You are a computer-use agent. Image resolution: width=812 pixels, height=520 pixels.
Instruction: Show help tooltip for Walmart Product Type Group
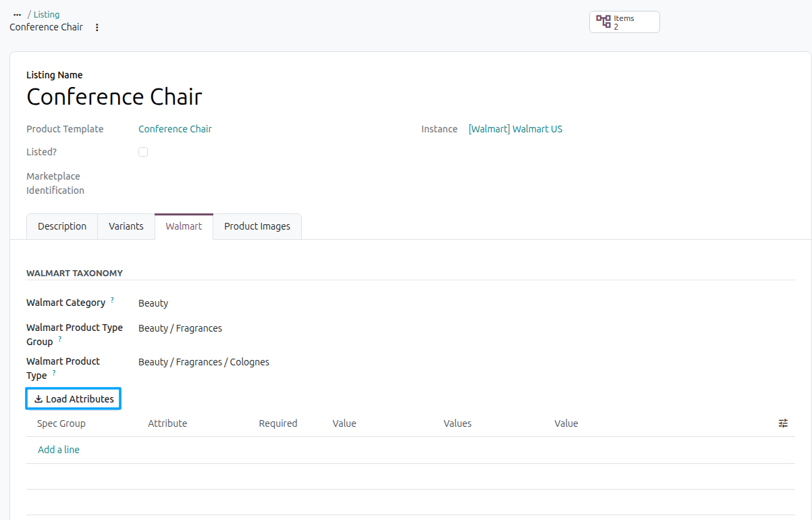pyautogui.click(x=60, y=338)
